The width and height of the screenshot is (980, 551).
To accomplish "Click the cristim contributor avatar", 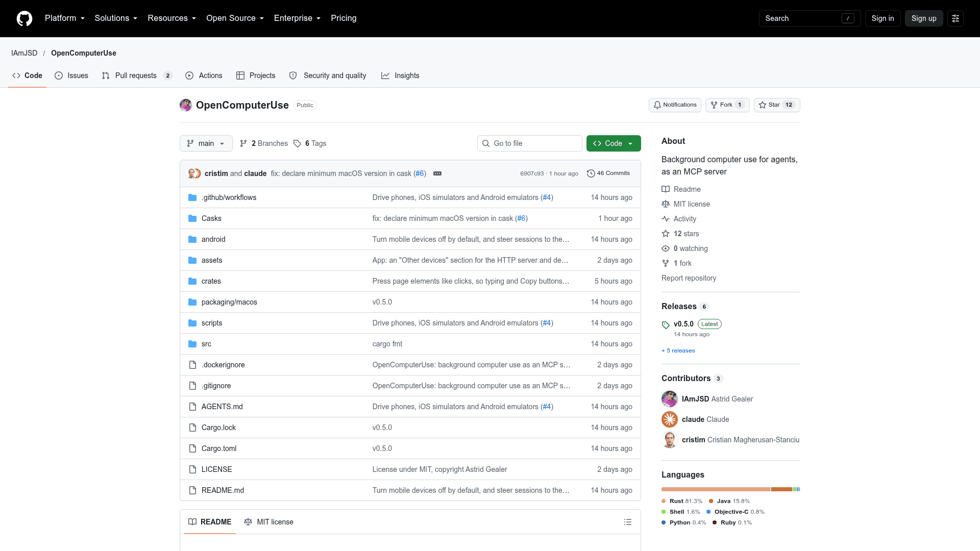I will [670, 440].
